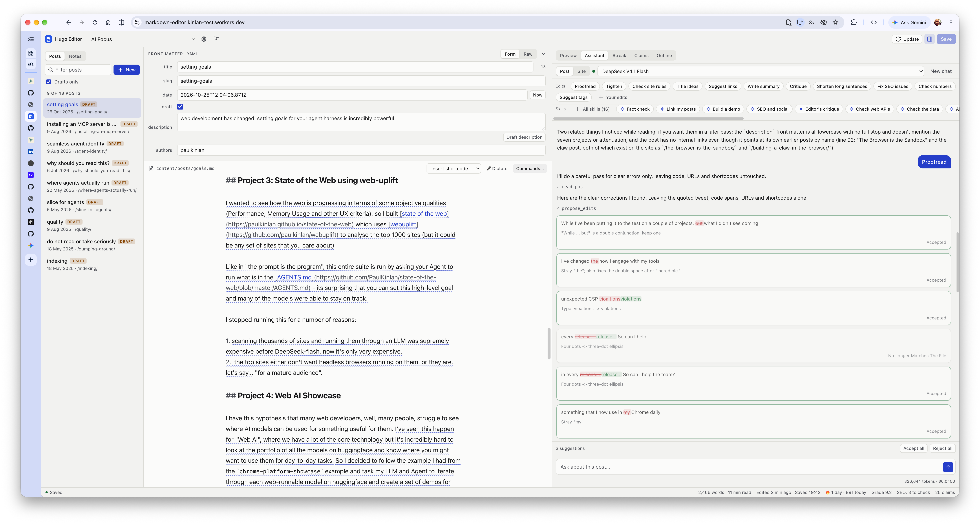Viewport: 980px width, 524px height.
Task: Open the Outline tab
Action: pos(664,56)
